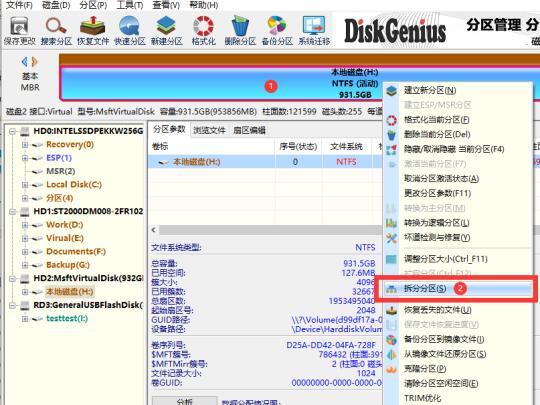Choose 拆分分区(S) from the context menu

click(x=425, y=289)
